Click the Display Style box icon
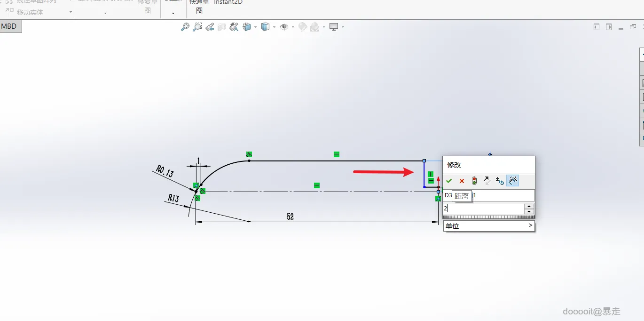 (x=265, y=27)
